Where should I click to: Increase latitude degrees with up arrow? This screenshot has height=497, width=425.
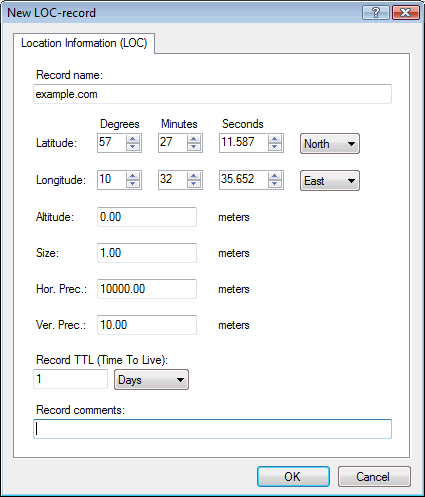133,139
